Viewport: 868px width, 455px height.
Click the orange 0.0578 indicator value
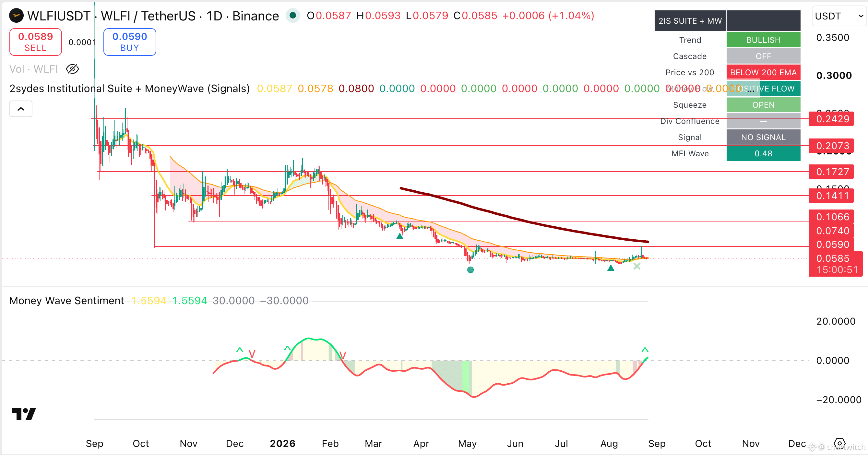315,89
